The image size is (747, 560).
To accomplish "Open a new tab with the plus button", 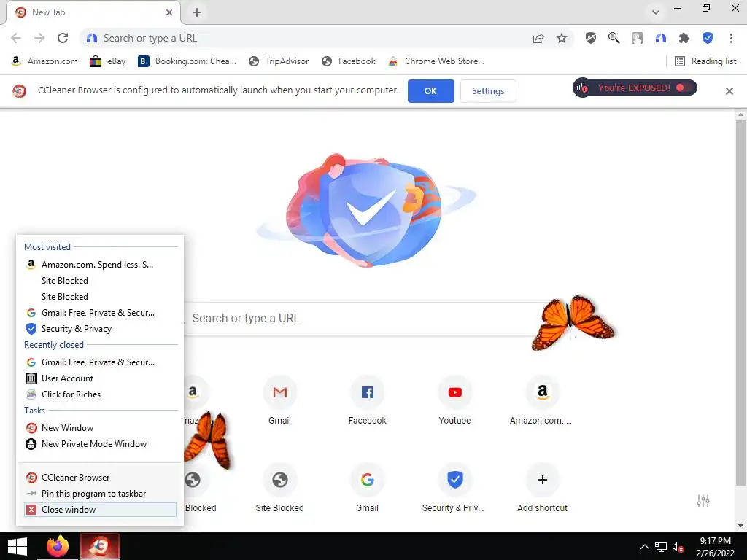I will (x=197, y=12).
